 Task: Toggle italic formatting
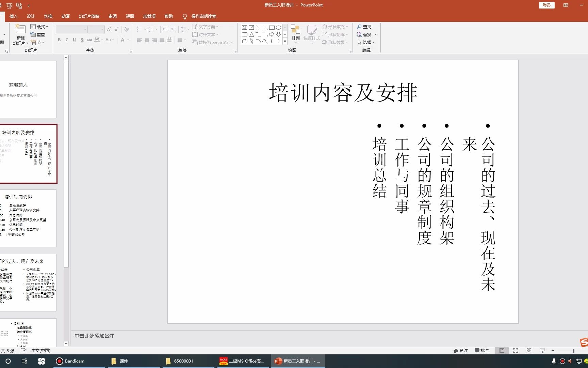[66, 40]
